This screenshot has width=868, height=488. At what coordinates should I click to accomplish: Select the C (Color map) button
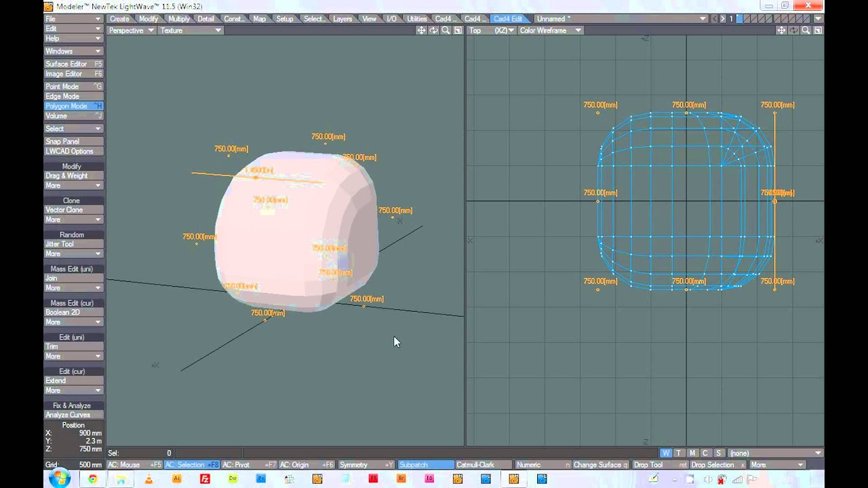705,453
